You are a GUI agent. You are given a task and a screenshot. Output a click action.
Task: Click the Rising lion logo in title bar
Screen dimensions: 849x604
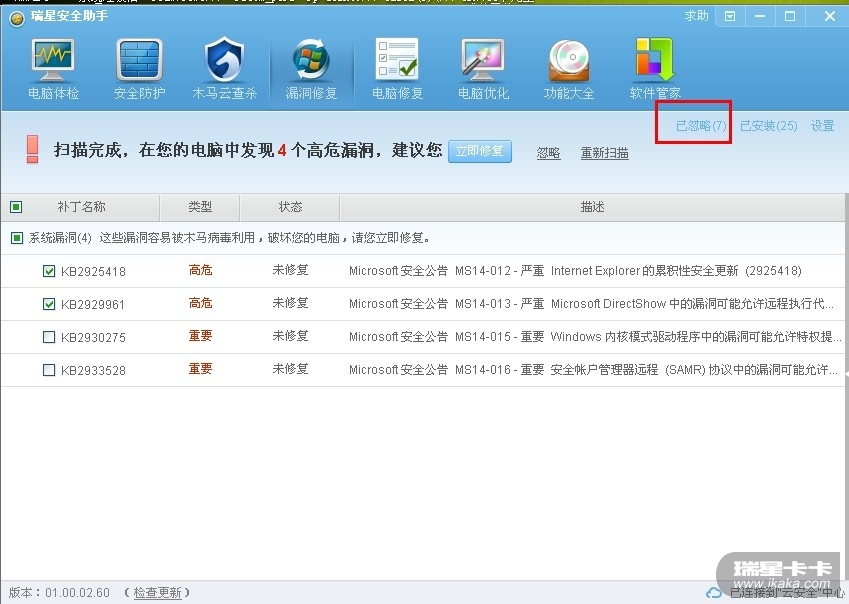pos(17,19)
